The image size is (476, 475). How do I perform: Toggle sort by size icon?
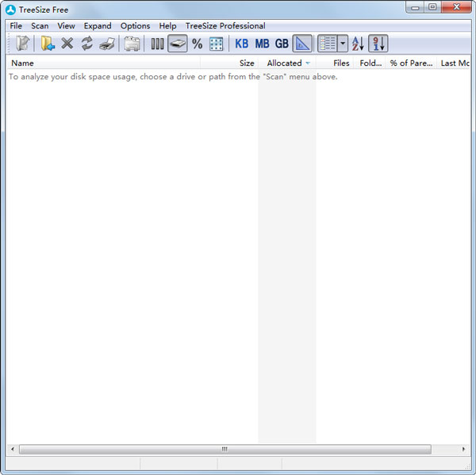tap(378, 44)
